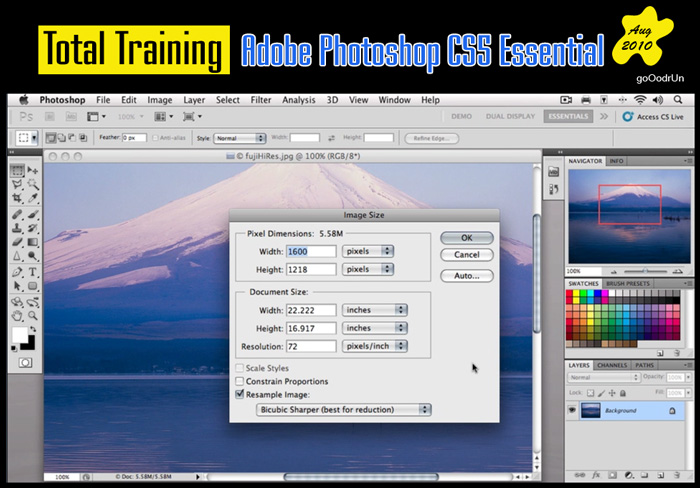Pick the red swatch in Swatches panel

pyautogui.click(x=569, y=293)
